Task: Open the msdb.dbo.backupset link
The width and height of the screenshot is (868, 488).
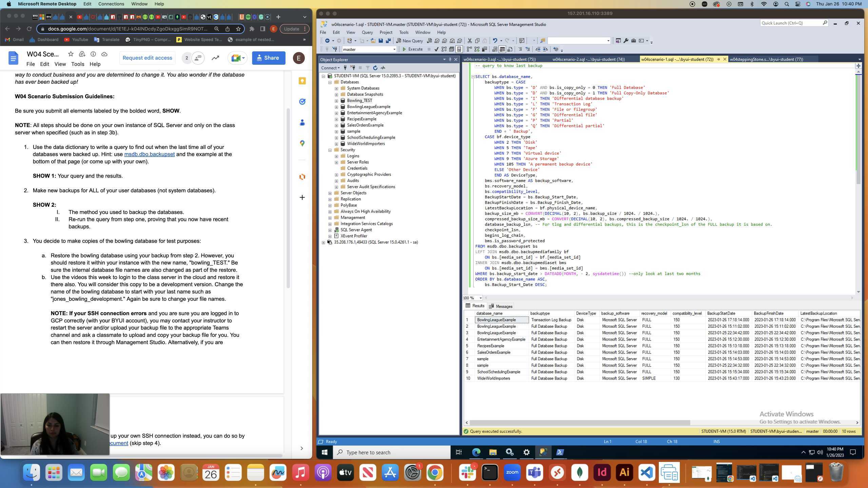Action: 149,154
